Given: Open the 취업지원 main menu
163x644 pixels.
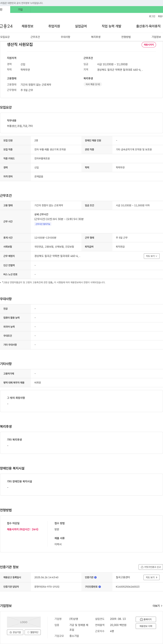Looking at the screenshot, I should 54,26.
